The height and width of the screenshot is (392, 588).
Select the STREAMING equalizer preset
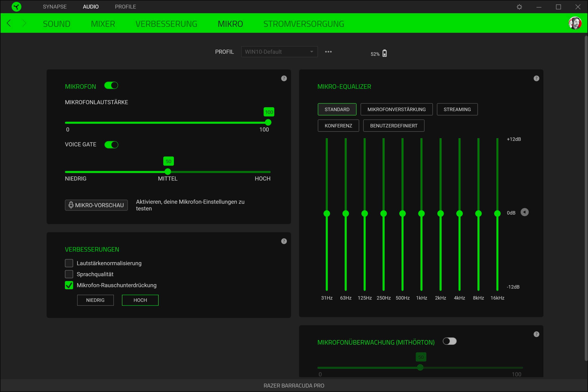click(457, 110)
